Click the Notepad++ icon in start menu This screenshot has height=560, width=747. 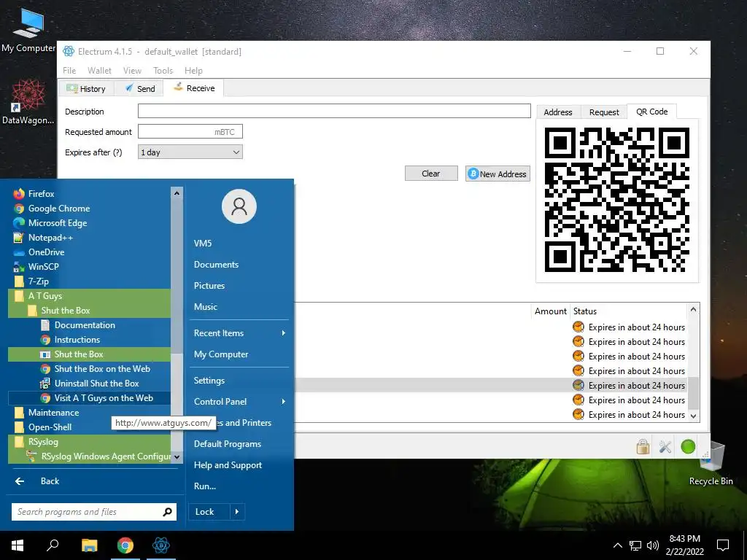(x=19, y=237)
